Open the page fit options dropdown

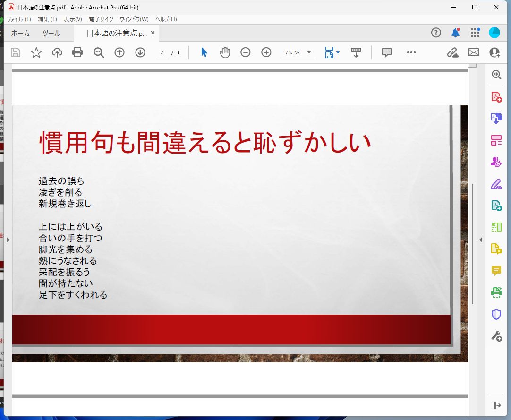pos(332,52)
